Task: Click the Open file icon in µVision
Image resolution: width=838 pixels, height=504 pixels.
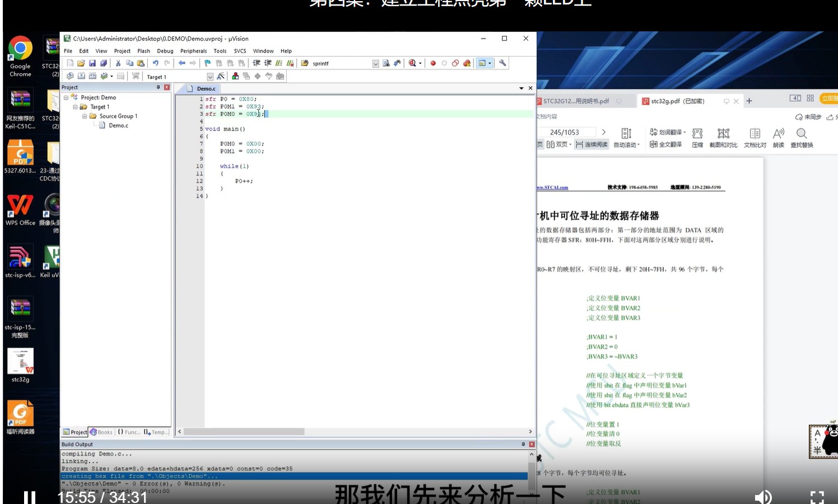Action: (x=81, y=63)
